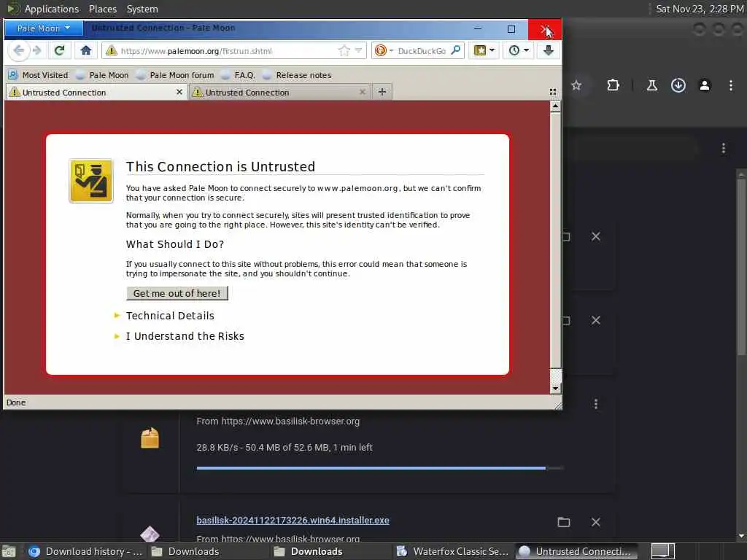Open the history clock dropdown
The width and height of the screenshot is (747, 560).
point(519,50)
